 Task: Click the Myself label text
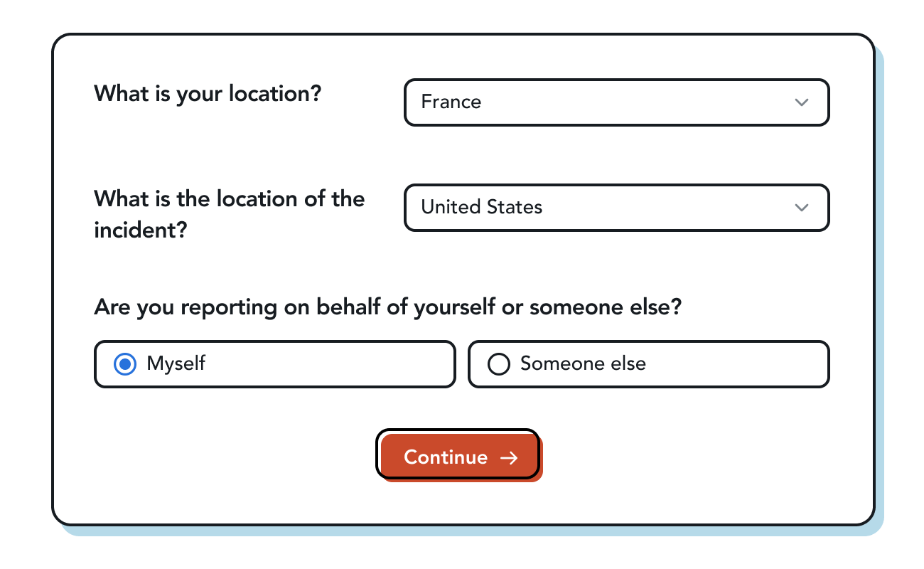176,364
